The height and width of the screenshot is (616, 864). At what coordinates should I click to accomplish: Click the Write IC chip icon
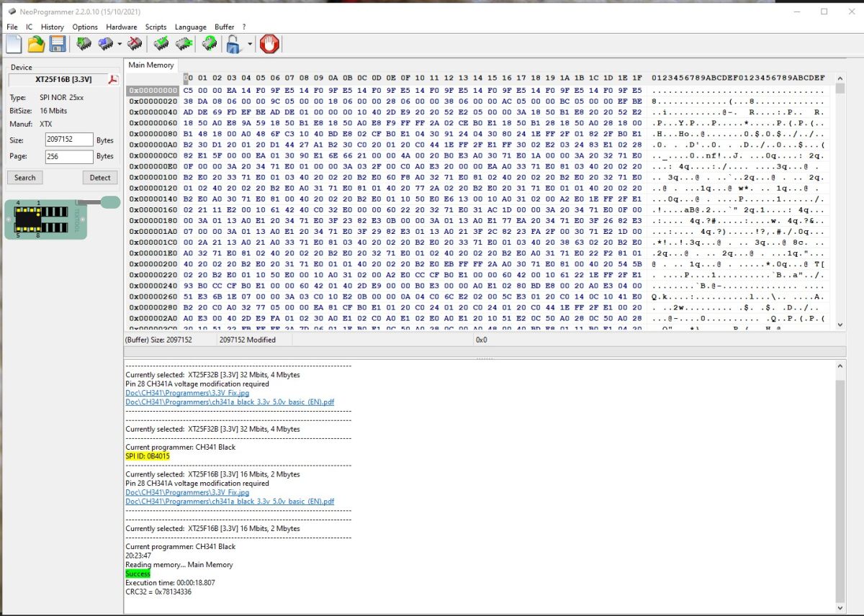point(106,44)
